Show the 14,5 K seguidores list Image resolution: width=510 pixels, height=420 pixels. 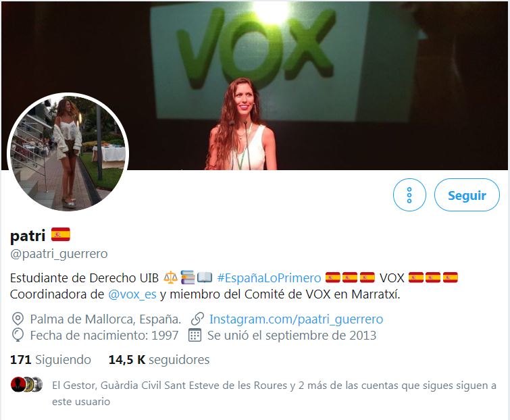coord(159,359)
